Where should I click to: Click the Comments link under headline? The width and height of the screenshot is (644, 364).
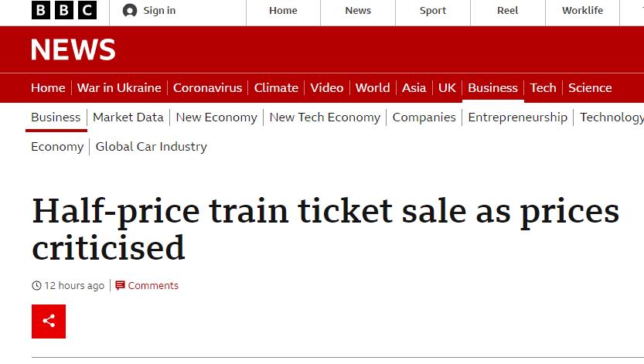tap(153, 286)
